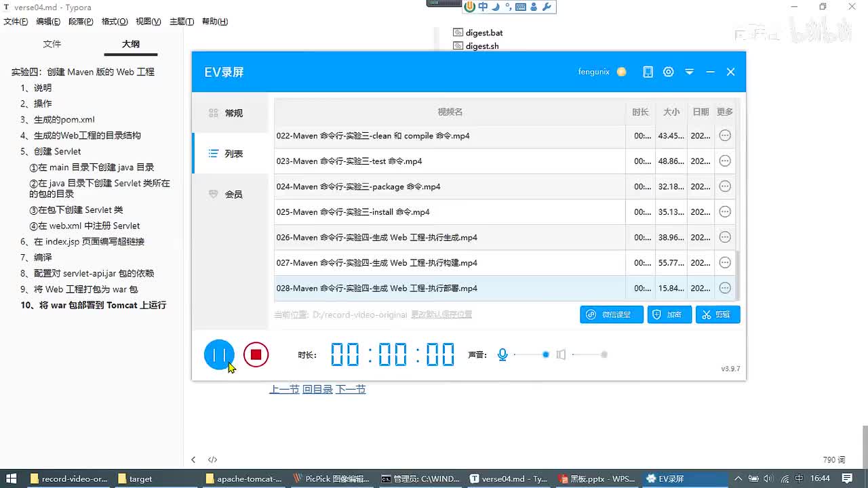Sort by 大小 column header
The height and width of the screenshot is (488, 868).
pyautogui.click(x=671, y=112)
